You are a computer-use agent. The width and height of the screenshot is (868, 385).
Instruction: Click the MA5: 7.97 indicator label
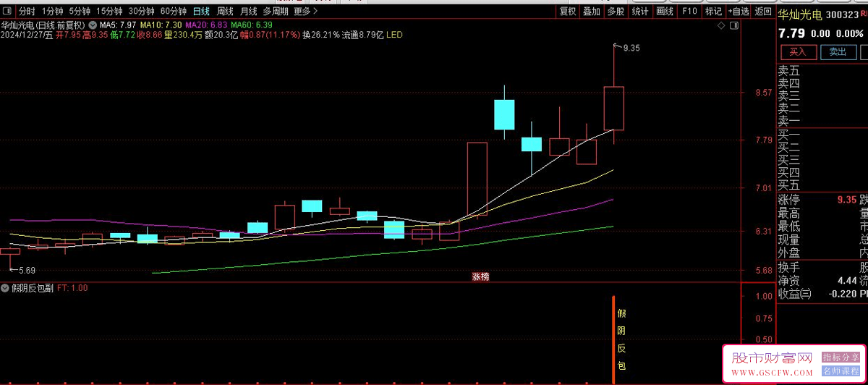pos(118,25)
